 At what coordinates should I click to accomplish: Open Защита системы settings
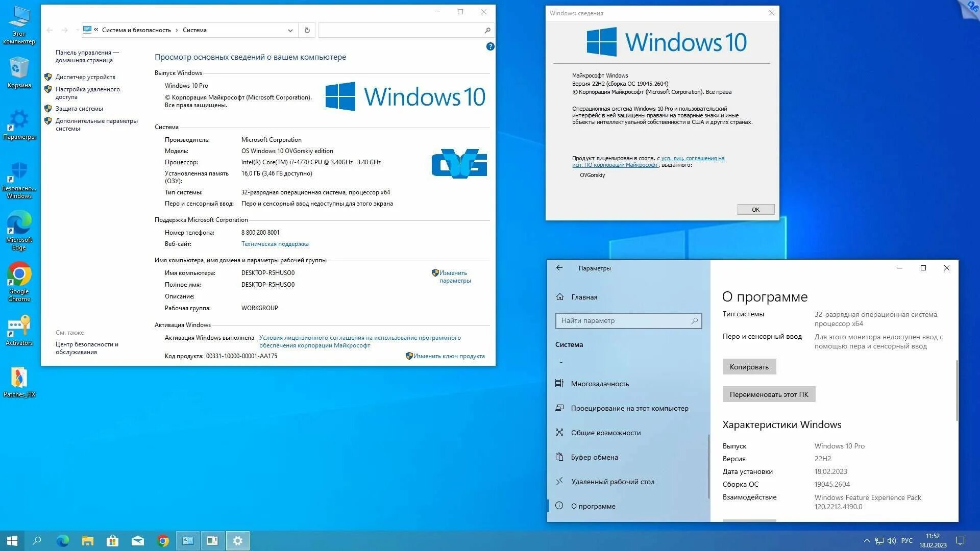[x=78, y=108]
